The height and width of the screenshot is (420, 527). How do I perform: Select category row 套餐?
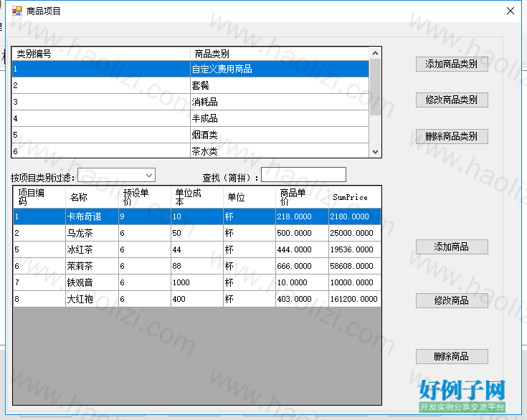pyautogui.click(x=190, y=85)
